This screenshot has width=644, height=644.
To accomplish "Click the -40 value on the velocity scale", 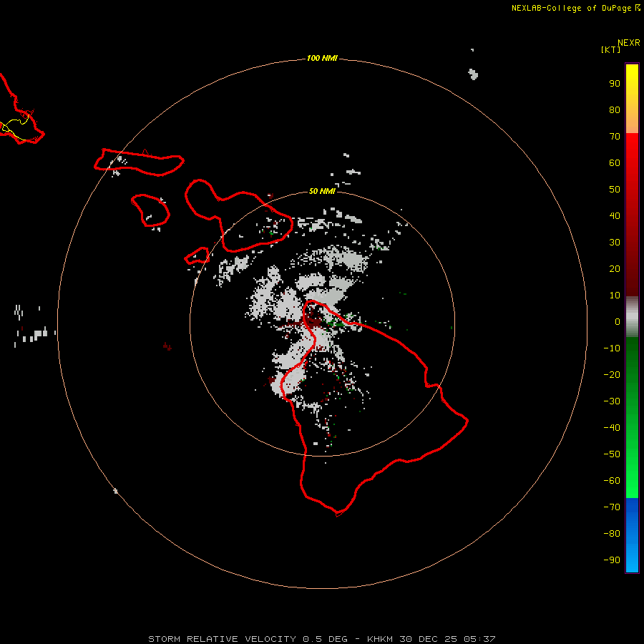I will [612, 428].
